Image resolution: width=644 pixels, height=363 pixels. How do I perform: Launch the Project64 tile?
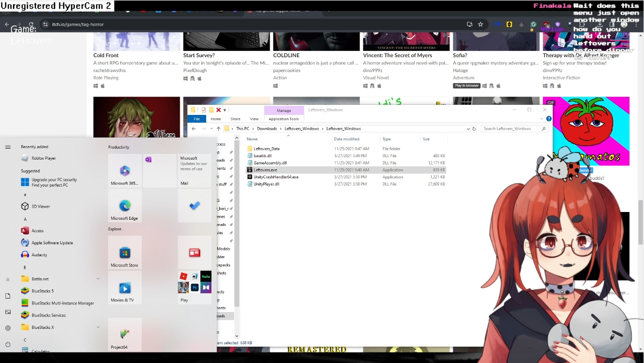pyautogui.click(x=125, y=334)
